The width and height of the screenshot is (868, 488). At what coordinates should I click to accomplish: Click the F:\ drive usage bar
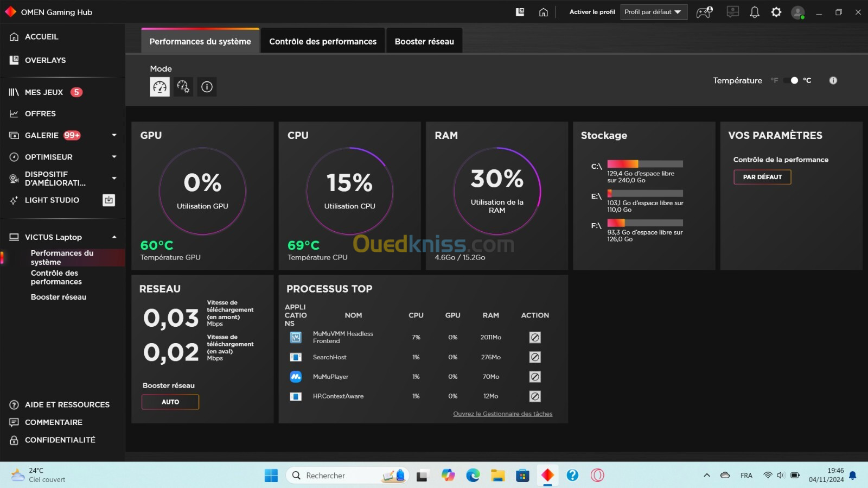pyautogui.click(x=645, y=223)
